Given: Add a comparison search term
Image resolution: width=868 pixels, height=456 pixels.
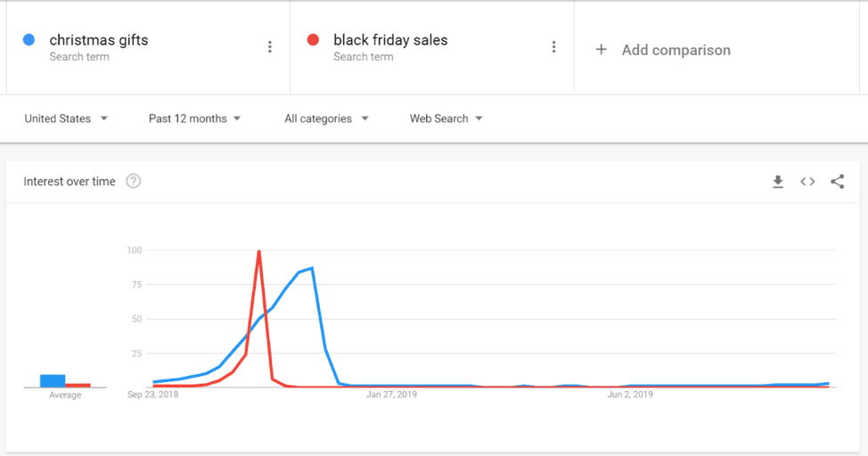Looking at the screenshot, I should 676,50.
